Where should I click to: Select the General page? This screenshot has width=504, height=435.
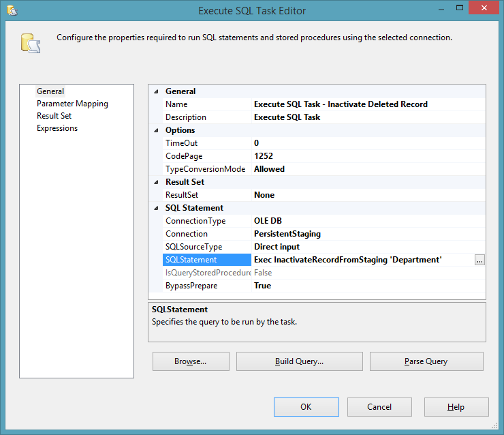50,91
